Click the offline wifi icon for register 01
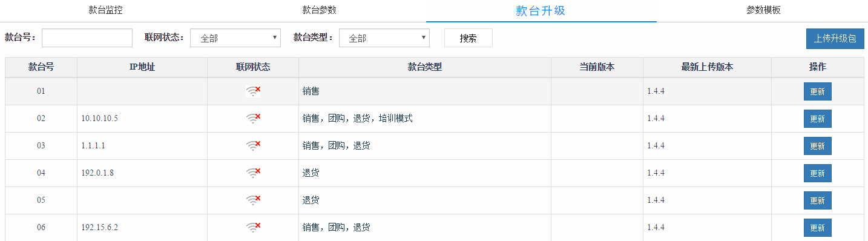This screenshot has width=868, height=241. [x=253, y=91]
